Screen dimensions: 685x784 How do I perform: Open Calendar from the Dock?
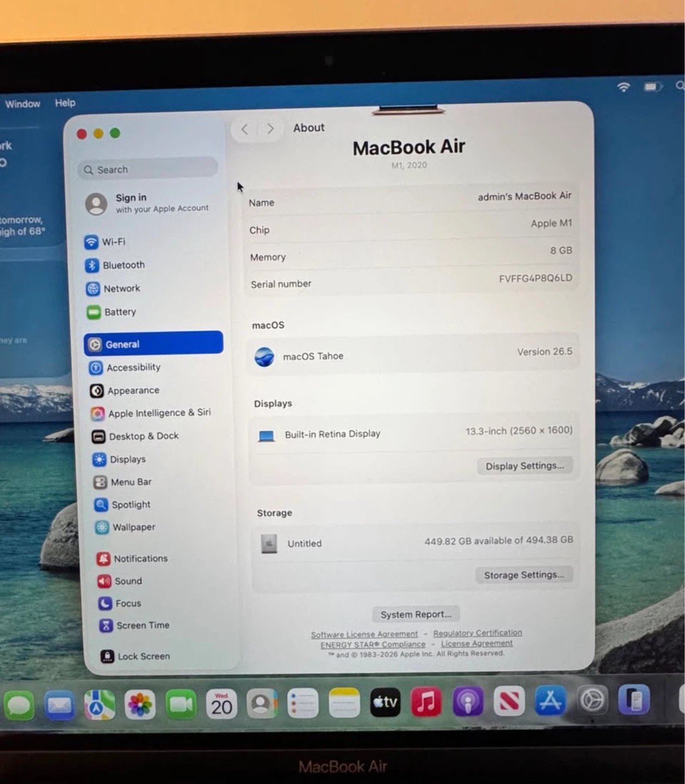pos(221,704)
